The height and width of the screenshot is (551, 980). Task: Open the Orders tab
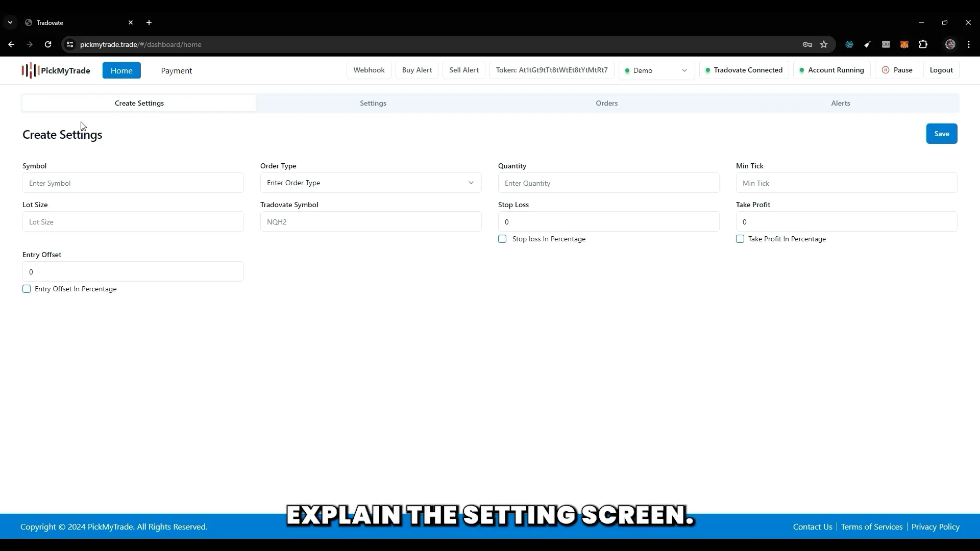pyautogui.click(x=607, y=103)
